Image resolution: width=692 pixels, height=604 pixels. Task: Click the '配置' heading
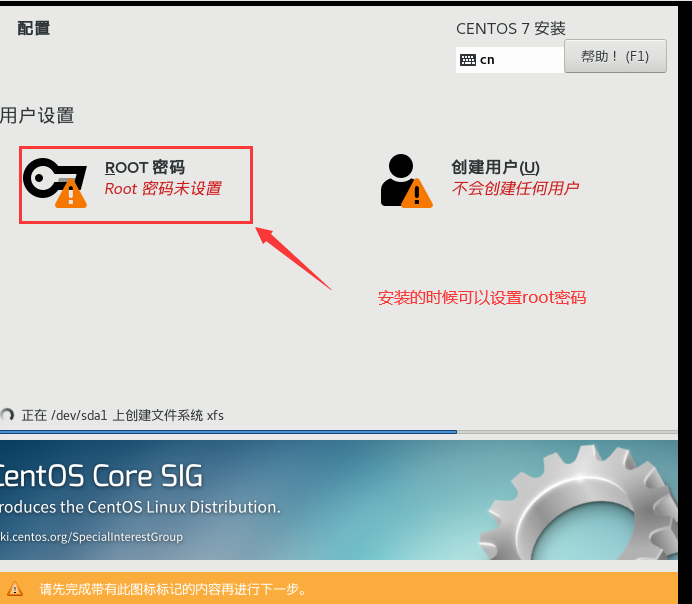click(34, 28)
